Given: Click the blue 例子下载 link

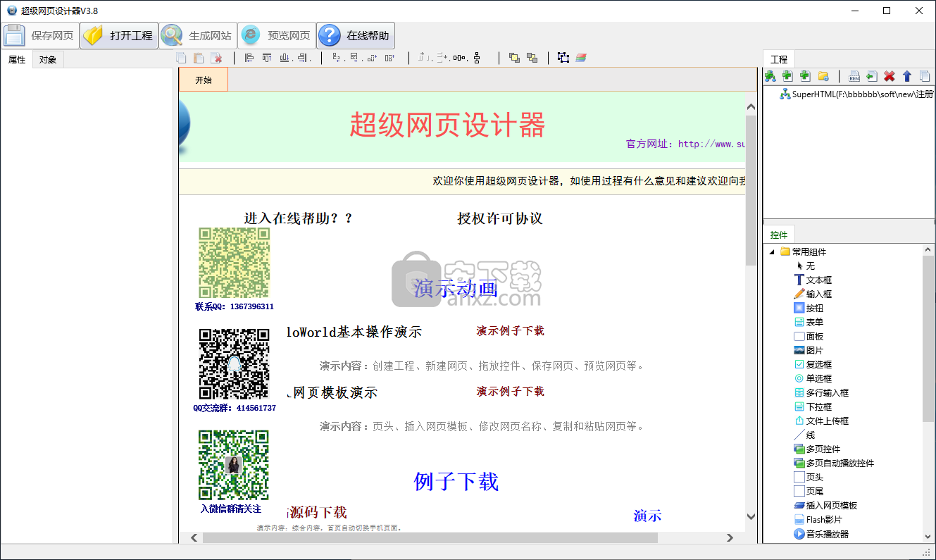Looking at the screenshot, I should [x=456, y=482].
